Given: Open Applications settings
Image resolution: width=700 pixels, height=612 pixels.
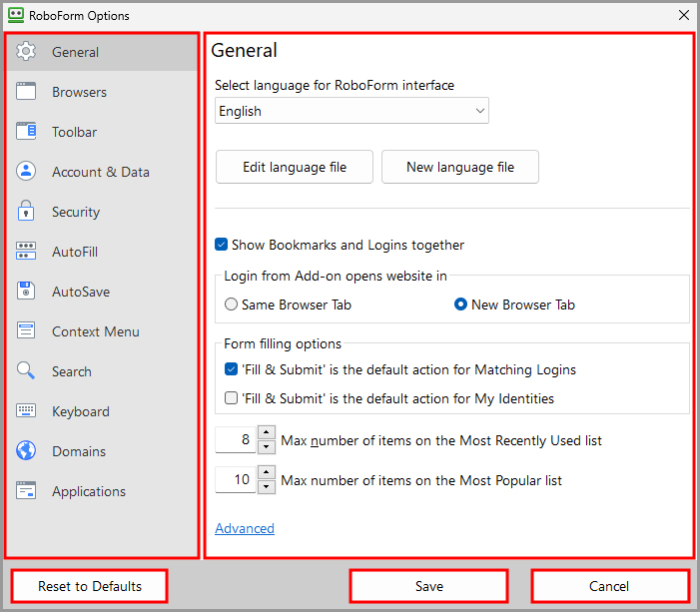Looking at the screenshot, I should (102, 491).
